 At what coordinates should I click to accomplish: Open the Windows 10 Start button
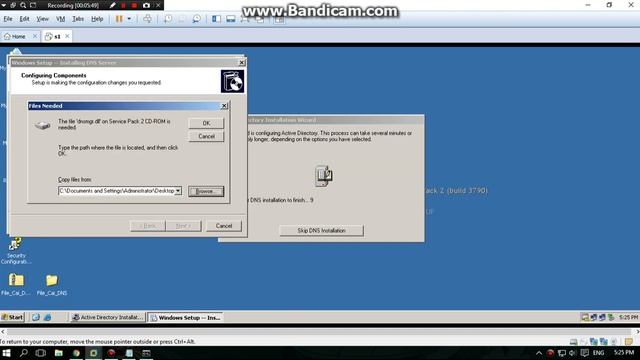[7, 353]
